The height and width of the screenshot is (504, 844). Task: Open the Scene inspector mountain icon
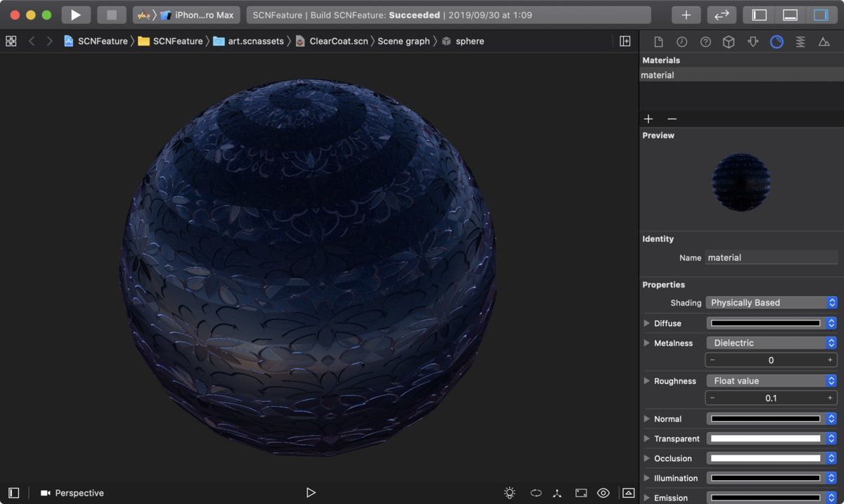point(824,42)
